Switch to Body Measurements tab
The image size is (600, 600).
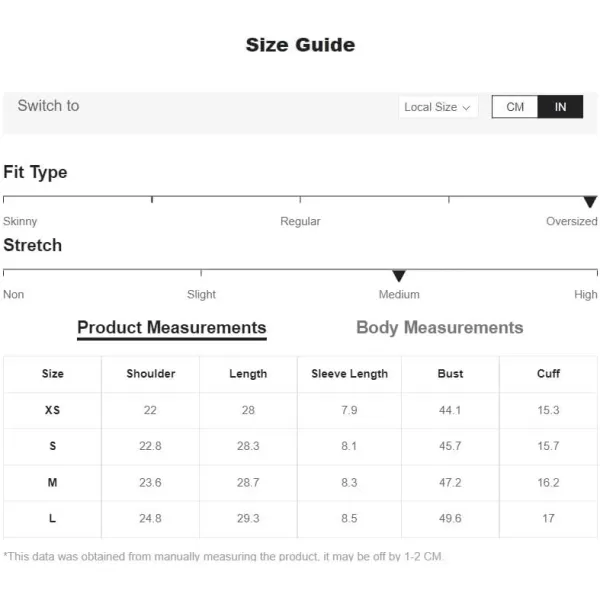pos(439,328)
